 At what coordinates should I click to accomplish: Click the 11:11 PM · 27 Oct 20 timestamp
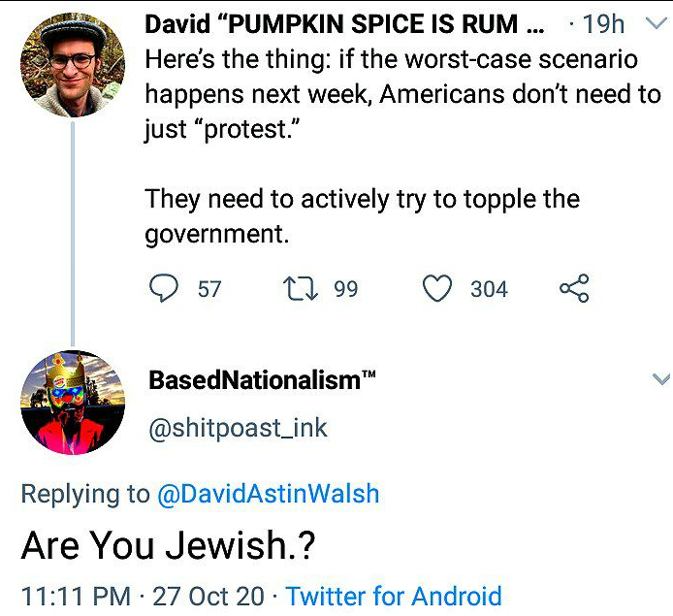click(x=143, y=595)
